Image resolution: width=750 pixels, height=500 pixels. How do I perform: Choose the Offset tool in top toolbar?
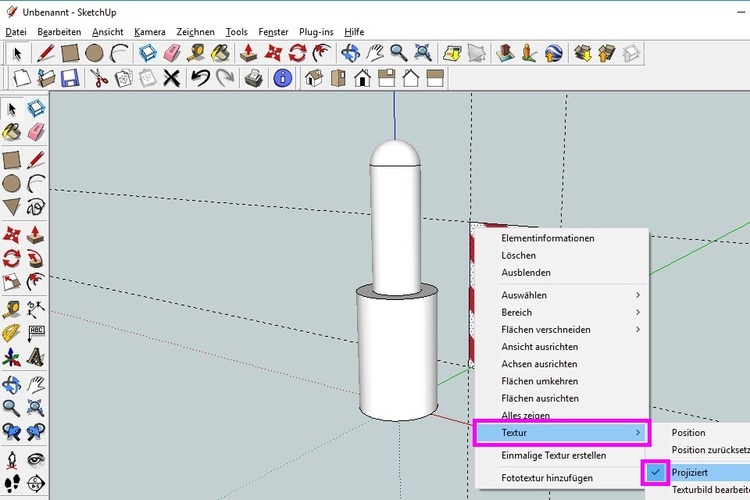[x=321, y=53]
